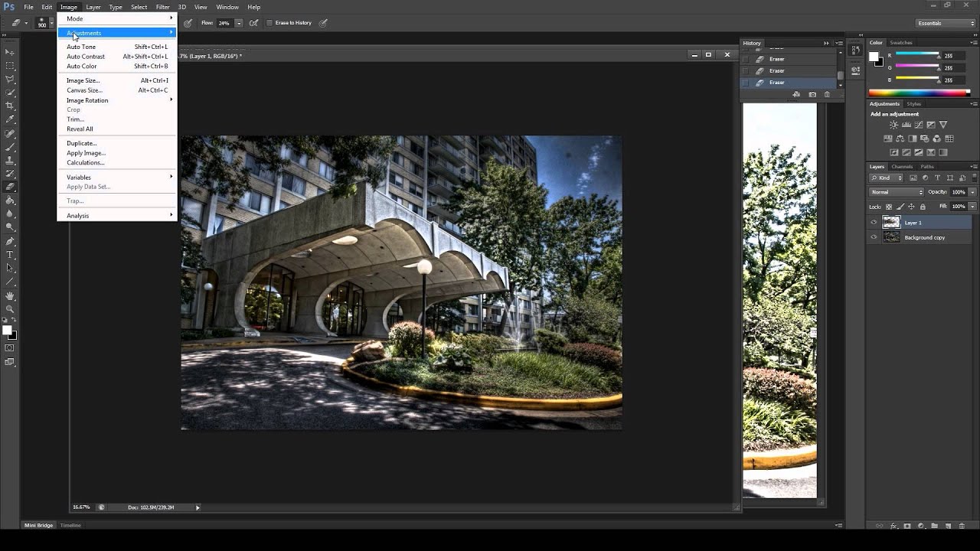Image resolution: width=980 pixels, height=551 pixels.
Task: Select the Spot Healing Brush tool
Action: [x=11, y=133]
